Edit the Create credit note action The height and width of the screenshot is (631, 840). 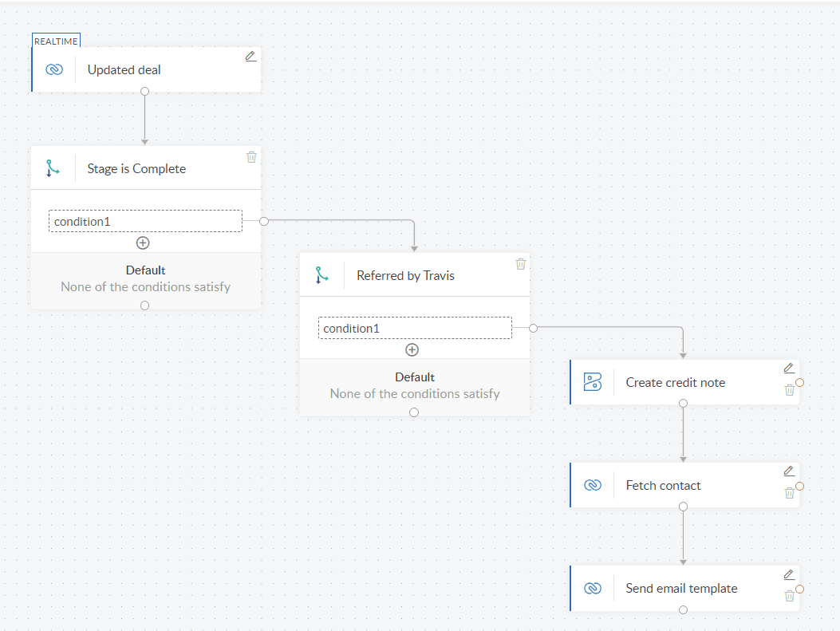point(788,368)
